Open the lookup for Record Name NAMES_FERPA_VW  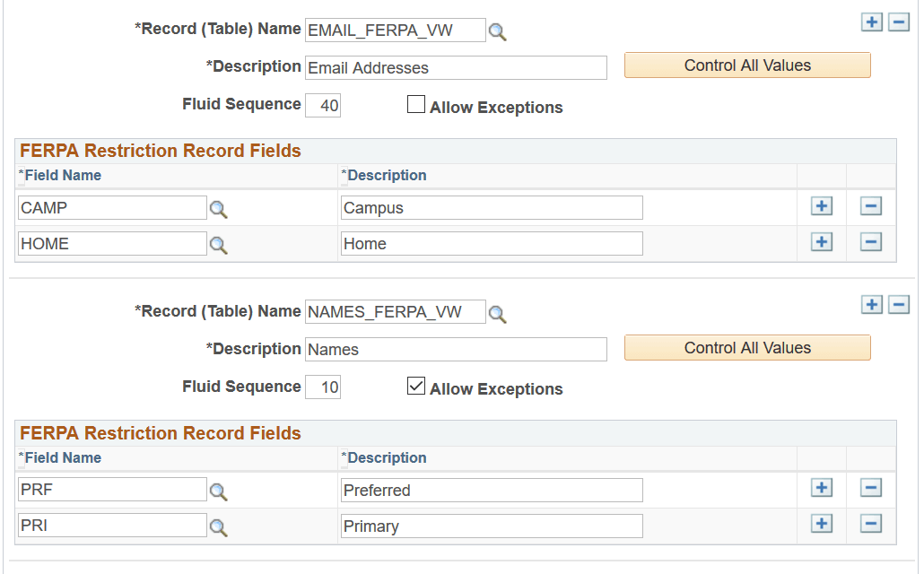click(x=499, y=311)
